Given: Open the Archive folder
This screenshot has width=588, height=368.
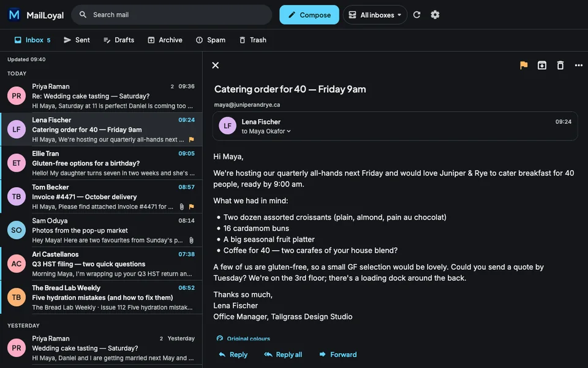Looking at the screenshot, I should click(x=165, y=40).
